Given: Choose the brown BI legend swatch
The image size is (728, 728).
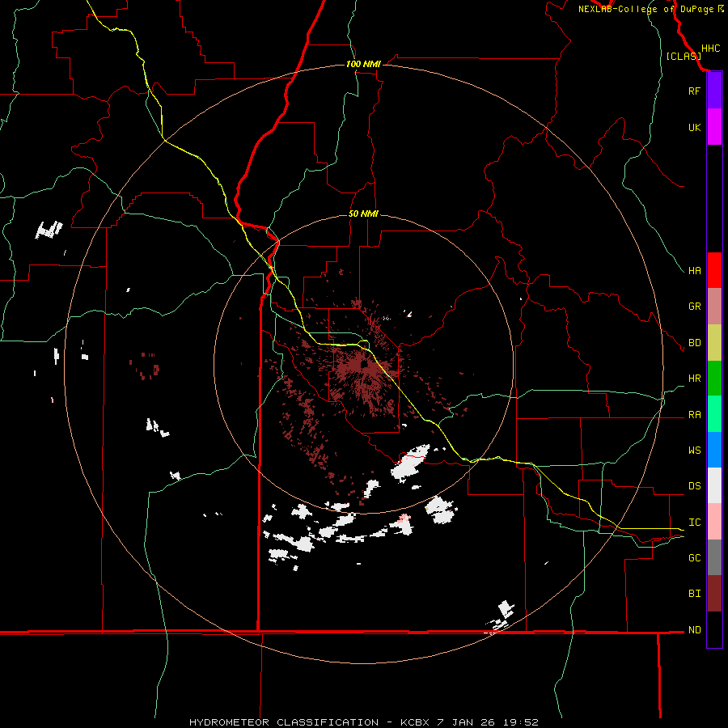Looking at the screenshot, I should click(714, 594).
